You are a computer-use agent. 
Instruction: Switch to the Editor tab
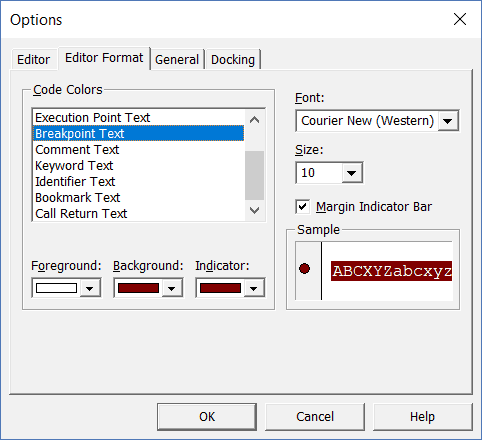[x=33, y=60]
